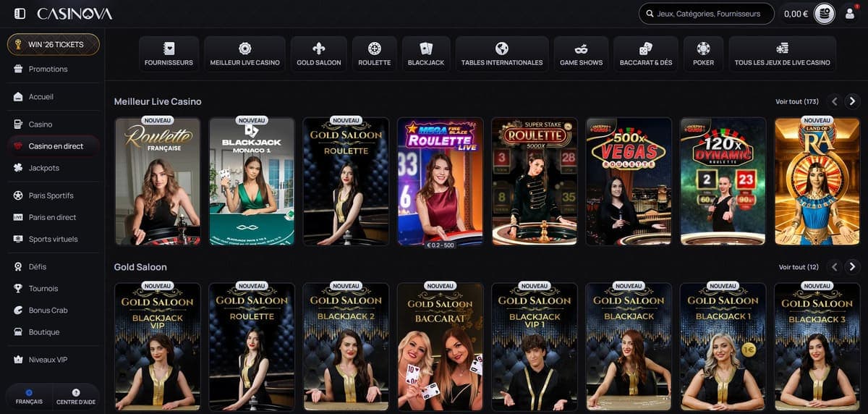Select the Game Shows category tab

581,54
